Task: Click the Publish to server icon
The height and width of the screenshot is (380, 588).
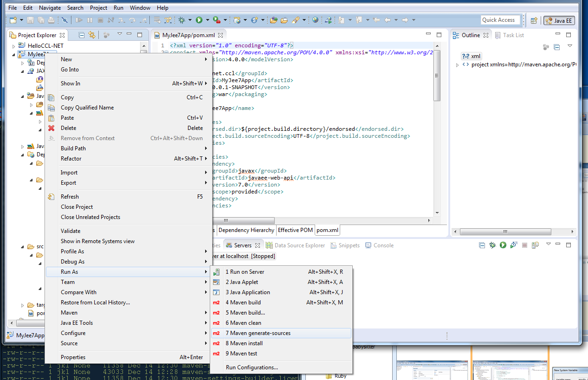Action: click(535, 245)
